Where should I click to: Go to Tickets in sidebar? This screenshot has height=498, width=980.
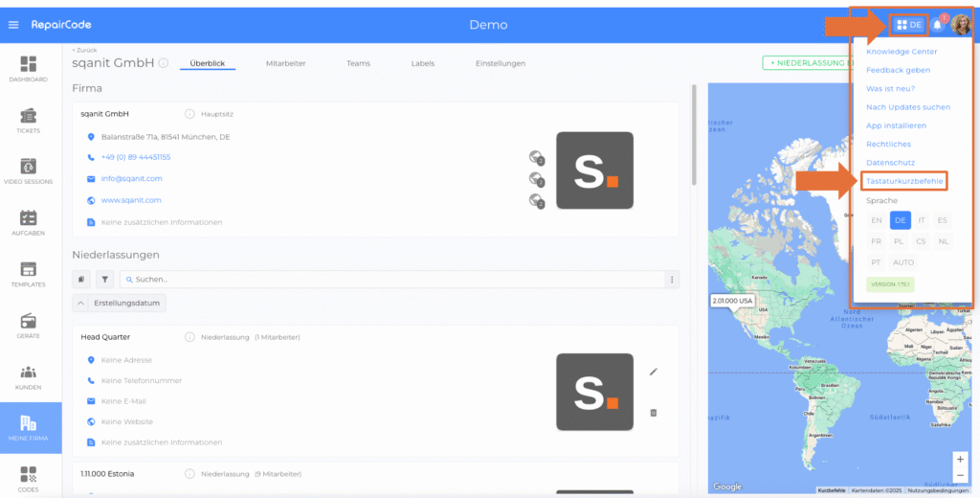(28, 120)
